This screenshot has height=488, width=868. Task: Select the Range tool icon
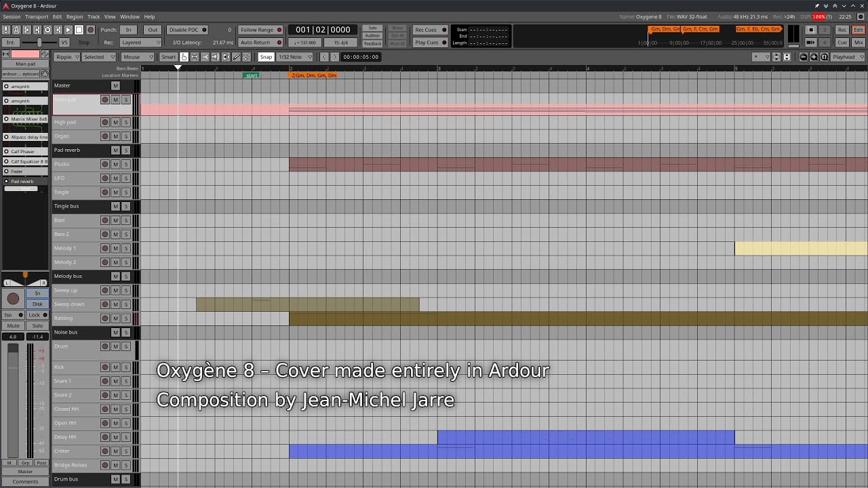(x=195, y=57)
